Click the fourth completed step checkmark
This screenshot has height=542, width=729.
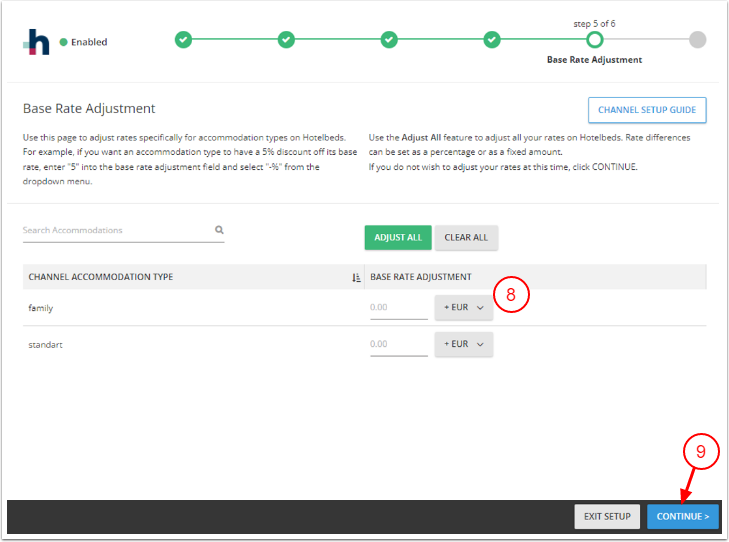(x=492, y=40)
